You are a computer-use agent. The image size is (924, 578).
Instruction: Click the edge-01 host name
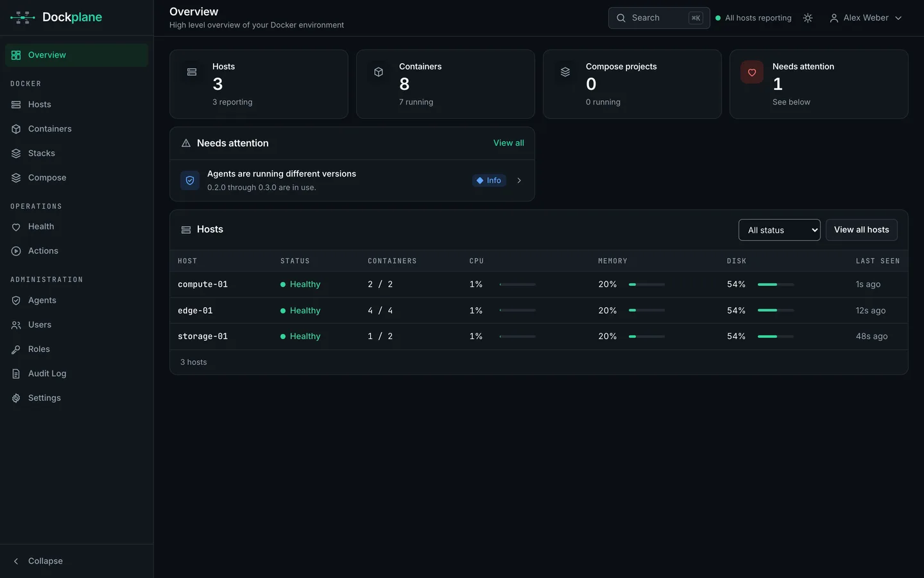click(x=195, y=310)
